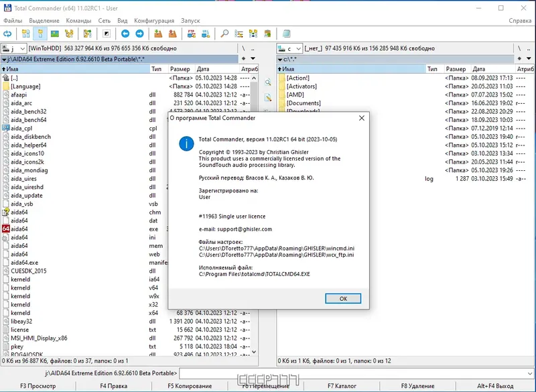Image resolution: width=536 pixels, height=392 pixels.
Task: Click the view magnifier icon between panels
Action: coord(268,82)
